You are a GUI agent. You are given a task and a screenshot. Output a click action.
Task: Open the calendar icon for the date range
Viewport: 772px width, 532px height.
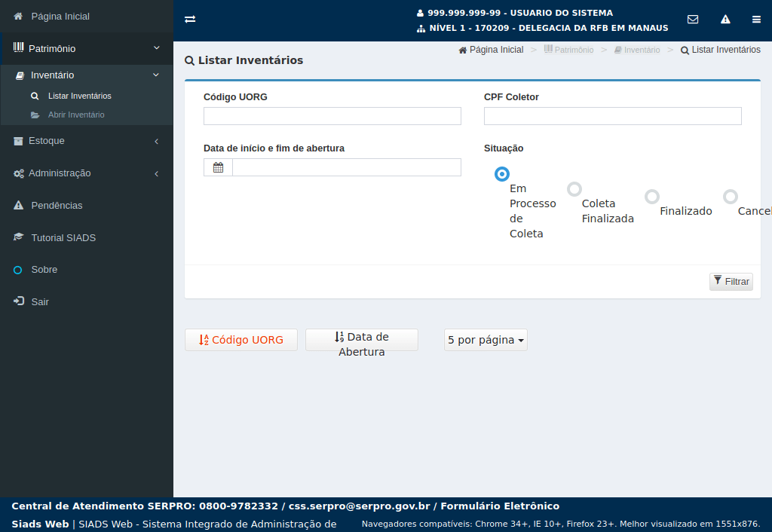pyautogui.click(x=218, y=167)
